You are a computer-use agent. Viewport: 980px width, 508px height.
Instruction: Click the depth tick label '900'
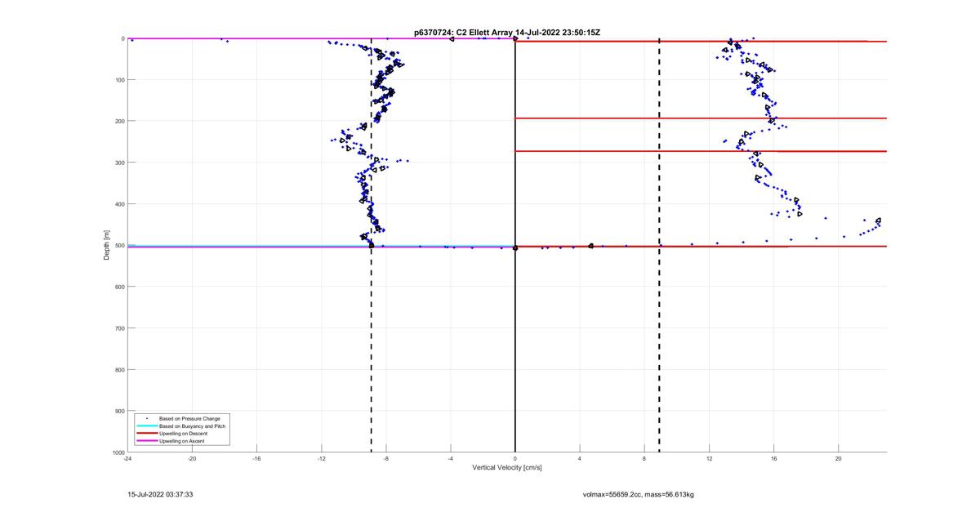tap(118, 411)
